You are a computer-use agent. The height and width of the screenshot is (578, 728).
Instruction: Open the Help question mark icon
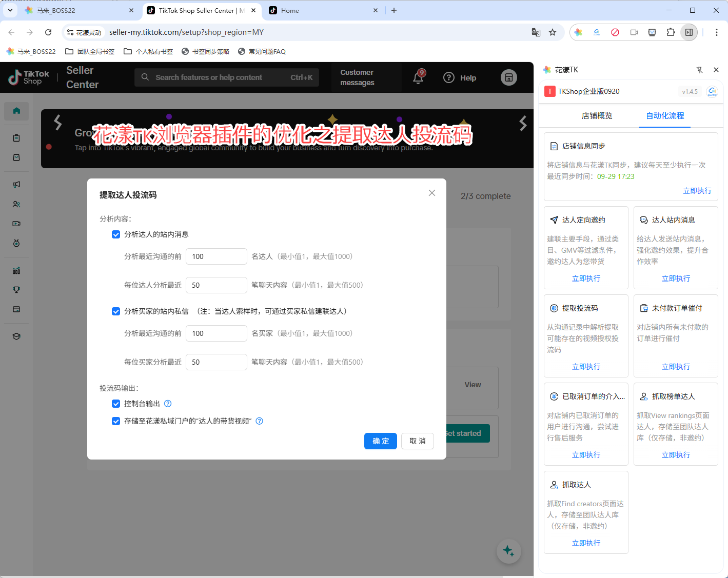(449, 78)
